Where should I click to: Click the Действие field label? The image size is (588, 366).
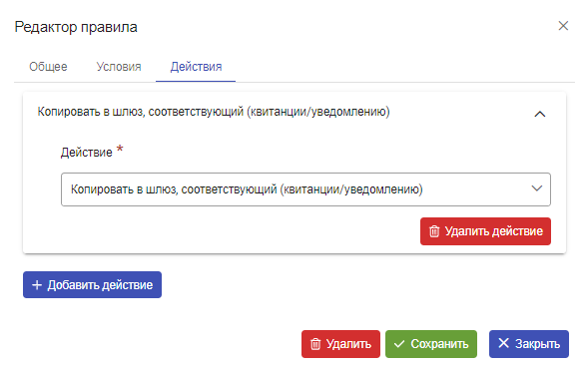click(87, 153)
